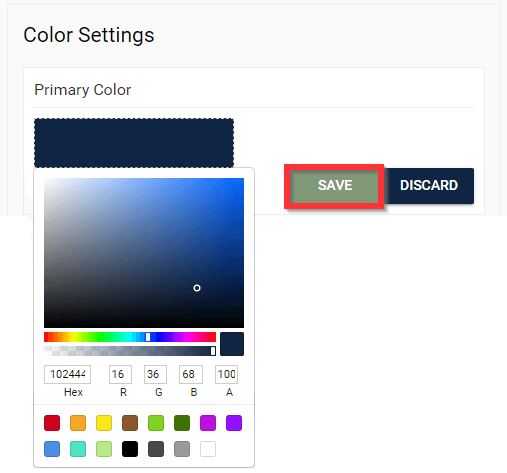Pick the turquoise preset swatch
This screenshot has height=473, width=507.
point(78,449)
